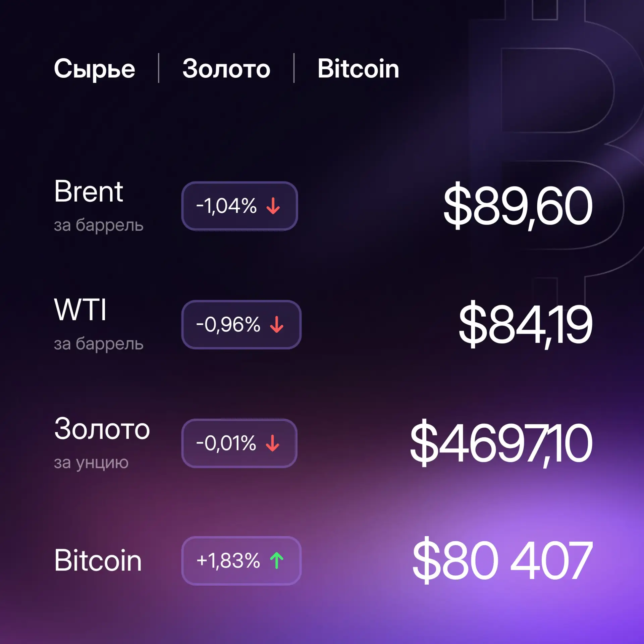The image size is (644, 644).
Task: Click the gold price $4697,10
Action: tap(501, 443)
